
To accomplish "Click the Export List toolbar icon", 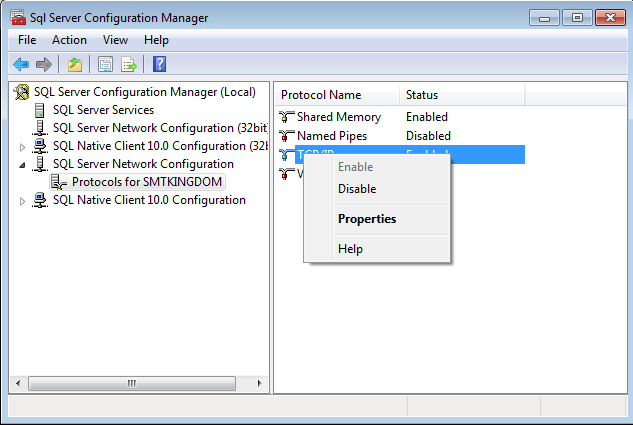I will [129, 64].
